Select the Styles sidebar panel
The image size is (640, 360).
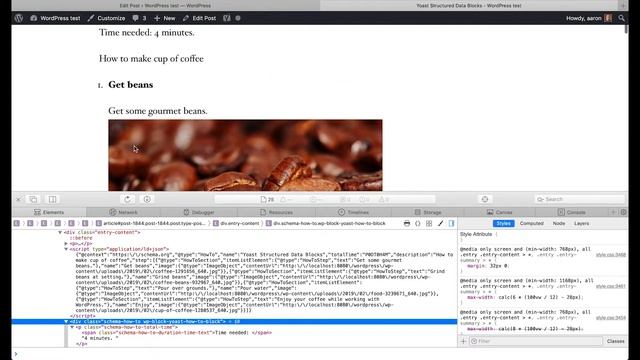tap(504, 223)
